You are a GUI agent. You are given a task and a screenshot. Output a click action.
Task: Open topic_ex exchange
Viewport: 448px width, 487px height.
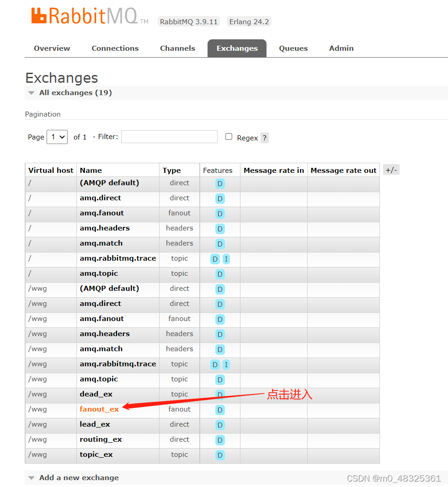coord(96,455)
